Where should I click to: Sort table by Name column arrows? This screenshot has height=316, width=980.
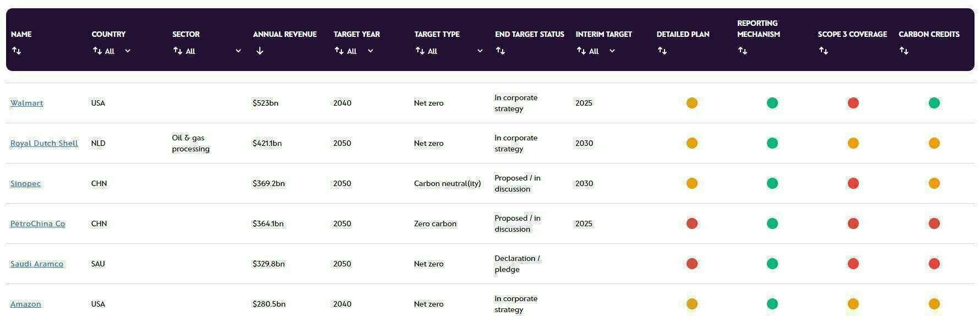(17, 51)
